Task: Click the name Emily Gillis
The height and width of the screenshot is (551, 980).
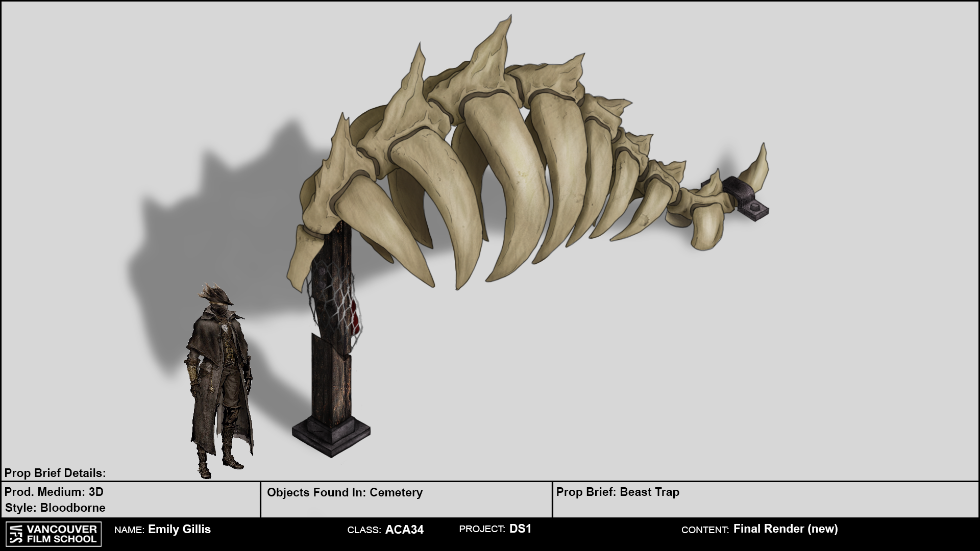Action: [x=179, y=529]
